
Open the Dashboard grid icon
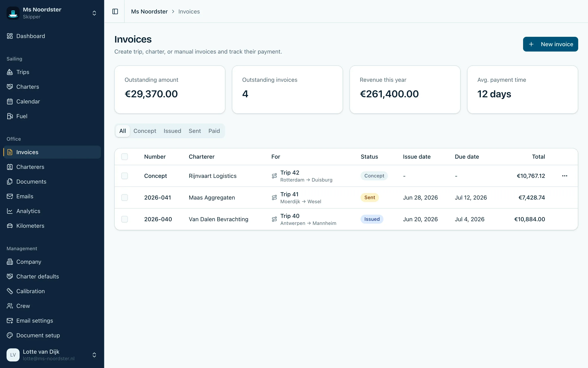tap(10, 36)
